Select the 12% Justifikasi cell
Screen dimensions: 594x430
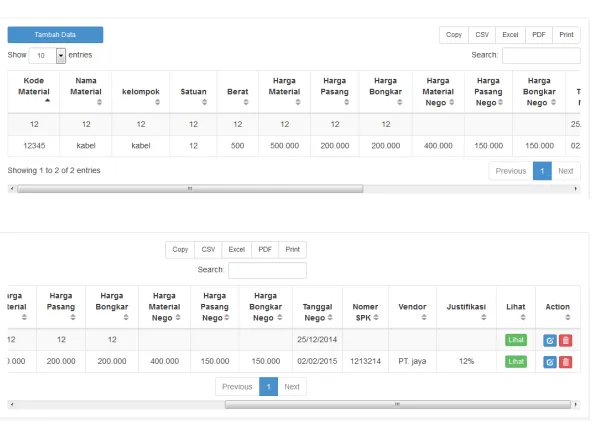click(x=466, y=361)
